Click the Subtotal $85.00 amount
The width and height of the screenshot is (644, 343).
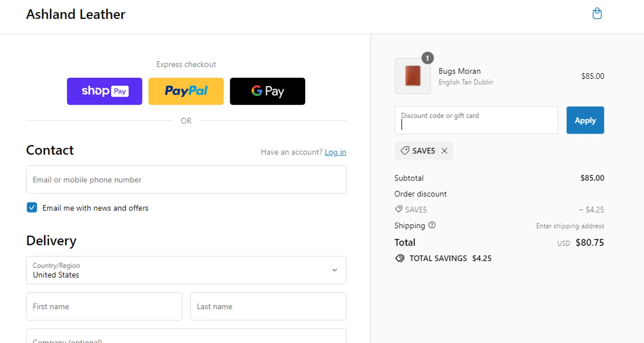(x=592, y=178)
